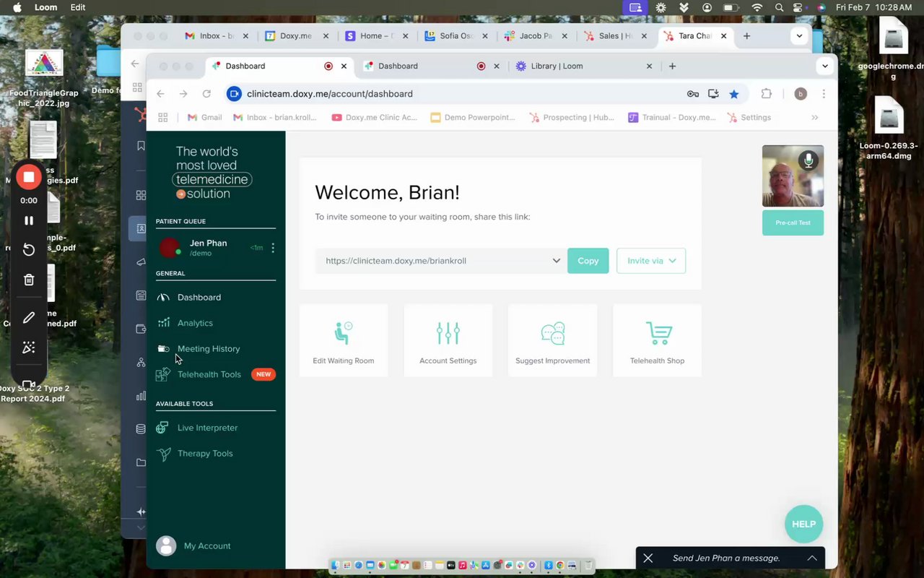This screenshot has height=578, width=924.
Task: Open Gmail bookmark in bookmarks bar
Action: tap(204, 117)
